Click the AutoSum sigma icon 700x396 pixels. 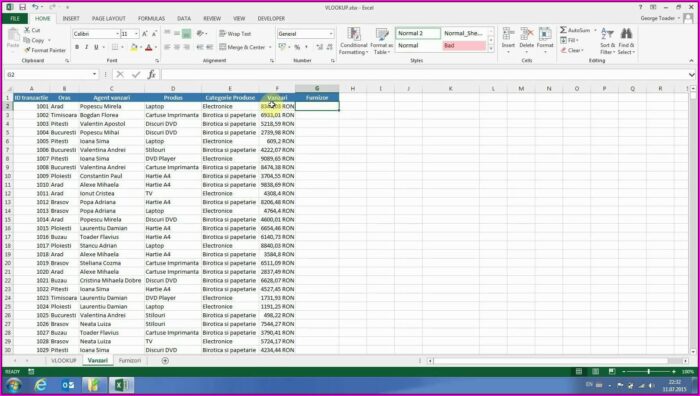(x=563, y=30)
